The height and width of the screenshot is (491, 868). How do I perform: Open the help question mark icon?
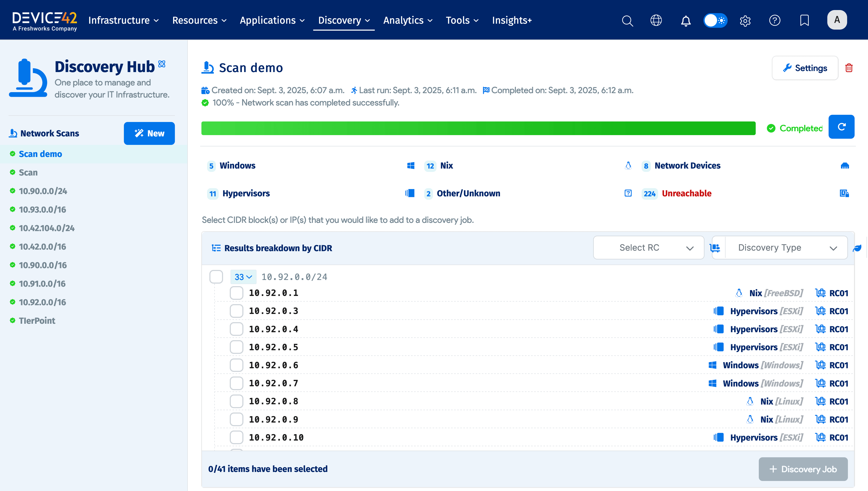[775, 21]
